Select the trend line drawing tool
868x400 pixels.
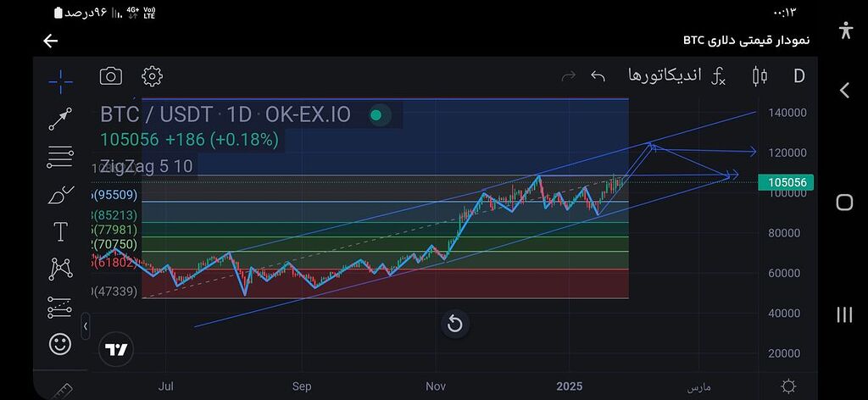pos(60,119)
